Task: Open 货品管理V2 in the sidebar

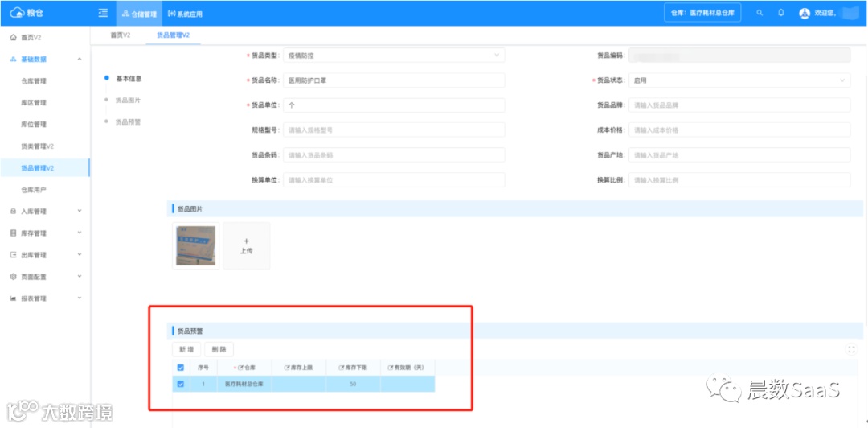Action: [x=44, y=168]
